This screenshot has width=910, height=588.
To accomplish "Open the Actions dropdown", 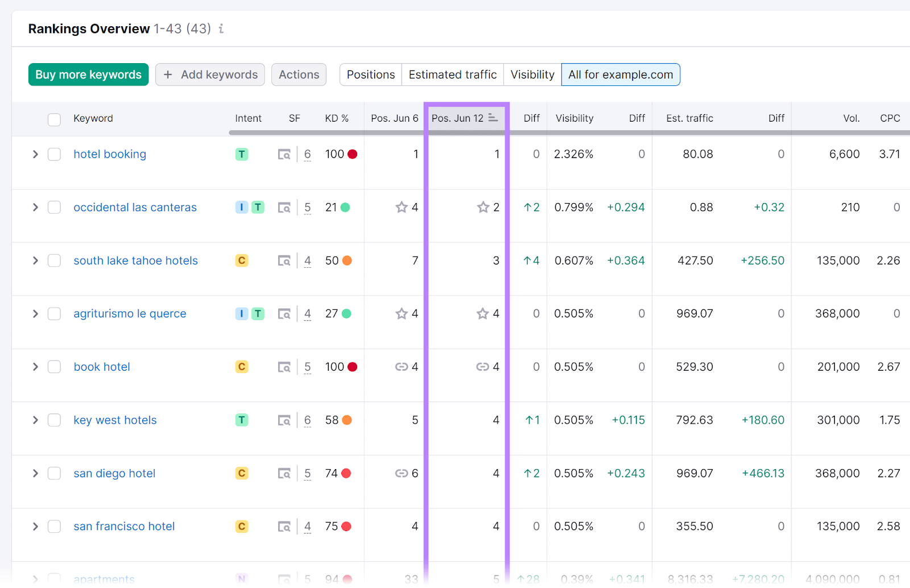I will [299, 74].
